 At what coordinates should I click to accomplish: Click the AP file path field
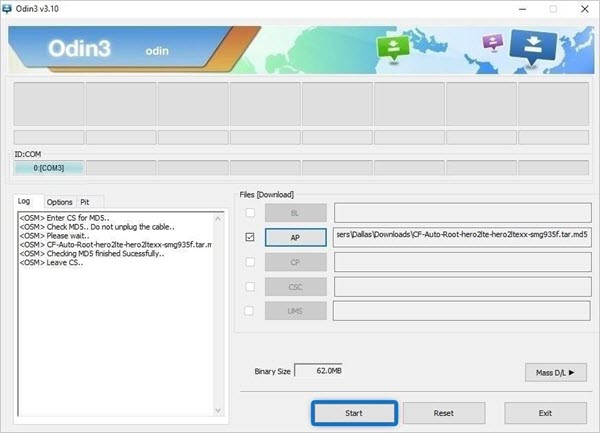pyautogui.click(x=461, y=237)
